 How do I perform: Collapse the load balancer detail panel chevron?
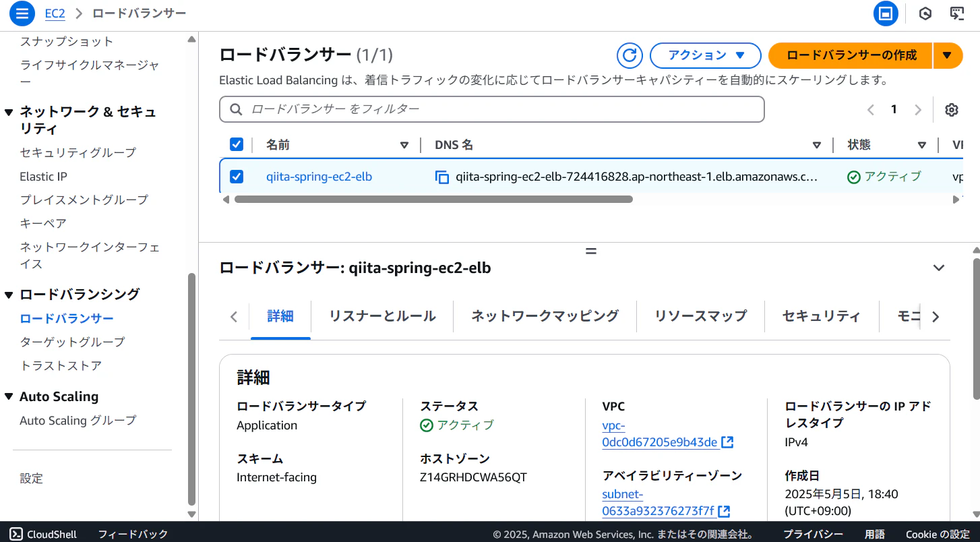pyautogui.click(x=939, y=268)
